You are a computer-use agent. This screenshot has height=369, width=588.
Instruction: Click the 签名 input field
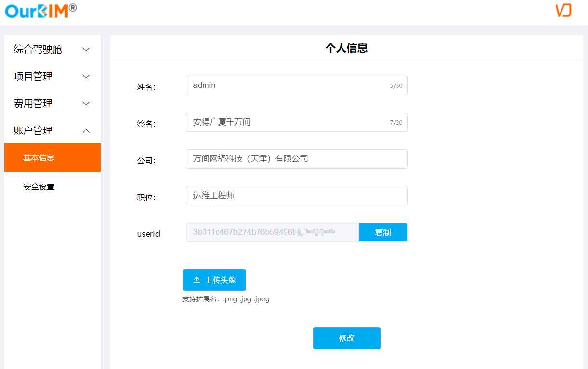tap(297, 122)
